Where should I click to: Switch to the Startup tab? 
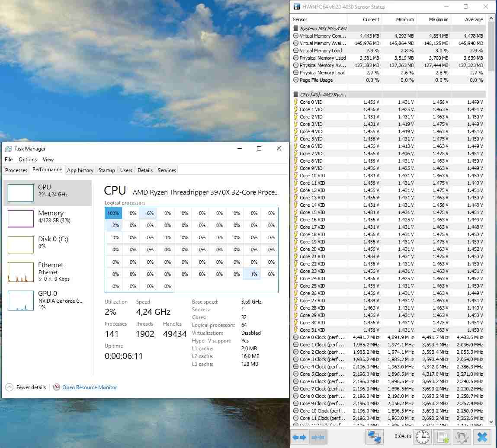(107, 170)
